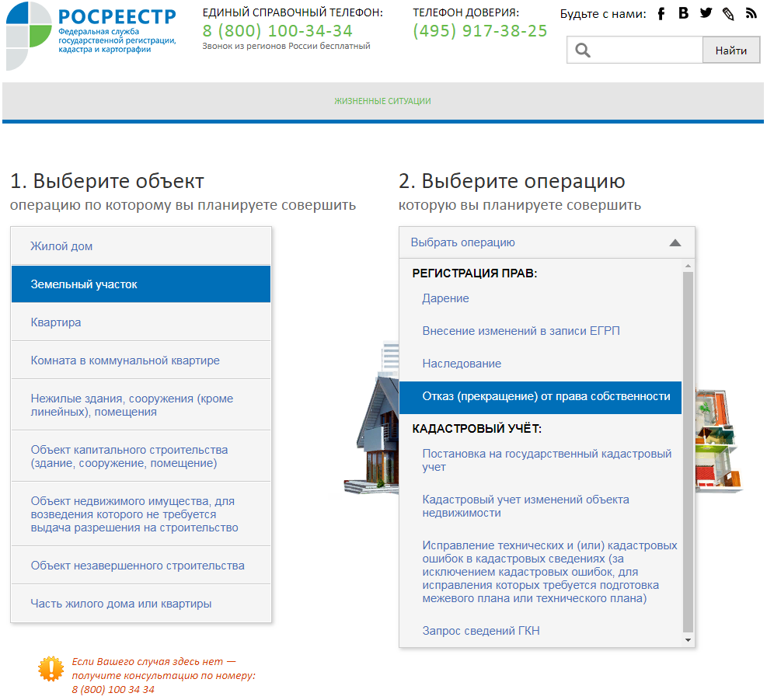Image resolution: width=767 pixels, height=700 pixels.
Task: Open the LiveJournal pencil icon
Action: [728, 14]
